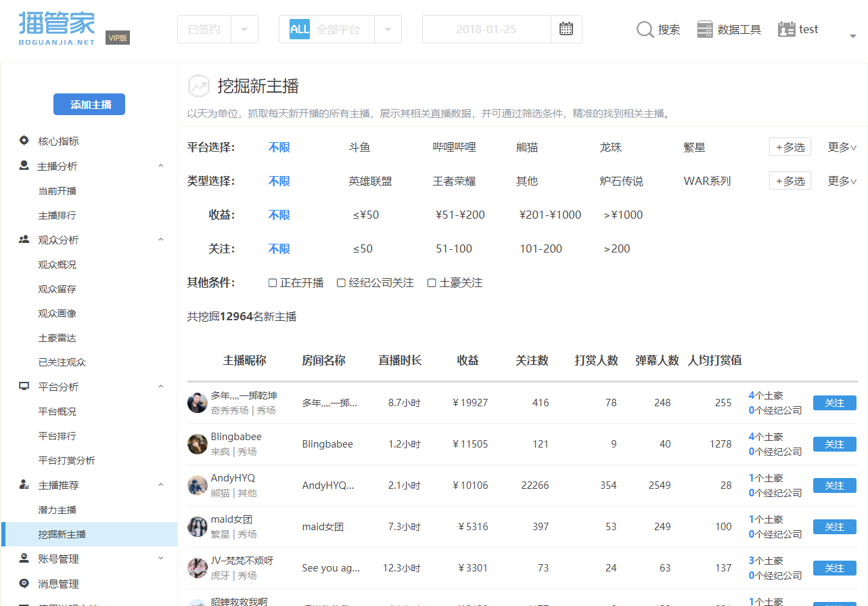Image resolution: width=868 pixels, height=606 pixels.
Task: Collapse the 主播分析 section chevron
Action: point(161,166)
